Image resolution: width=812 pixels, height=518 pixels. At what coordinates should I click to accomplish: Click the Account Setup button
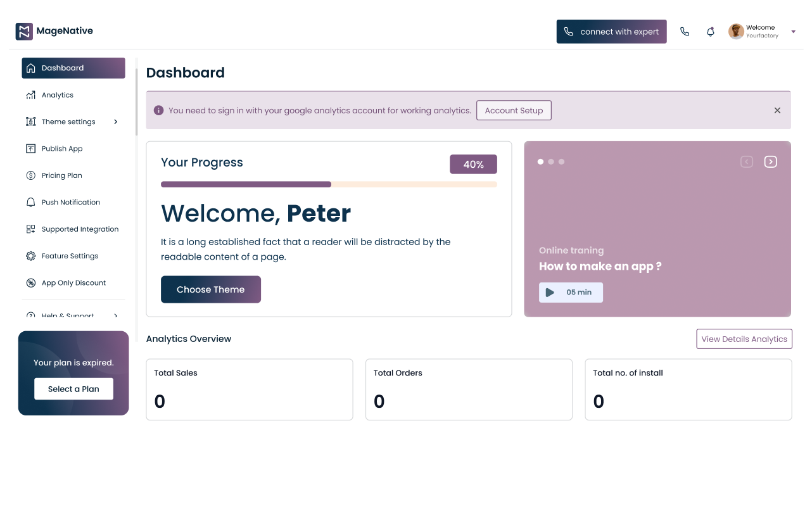pos(514,110)
